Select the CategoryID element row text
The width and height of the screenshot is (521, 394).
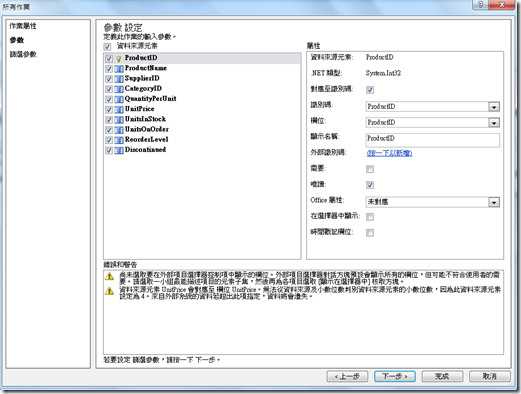pos(143,88)
